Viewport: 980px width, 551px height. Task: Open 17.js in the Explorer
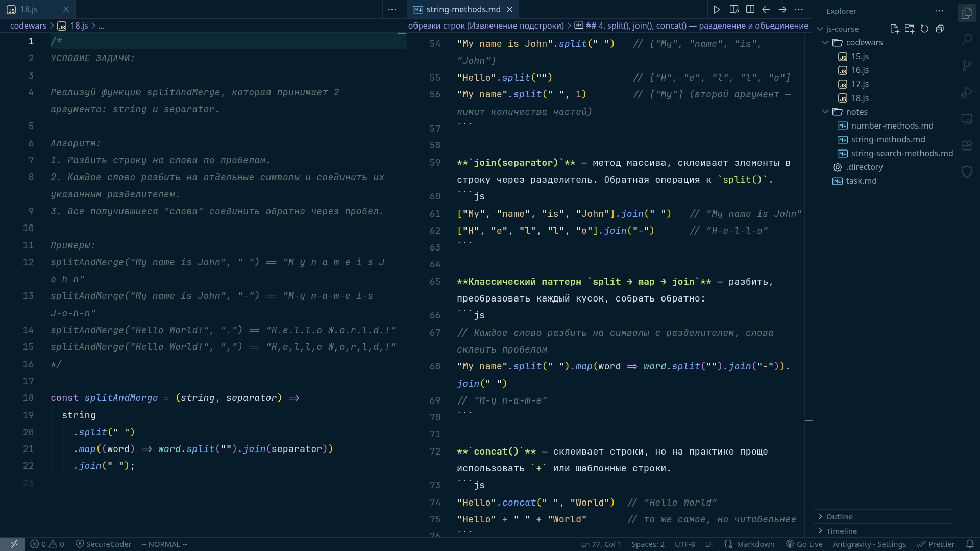(x=883, y=84)
